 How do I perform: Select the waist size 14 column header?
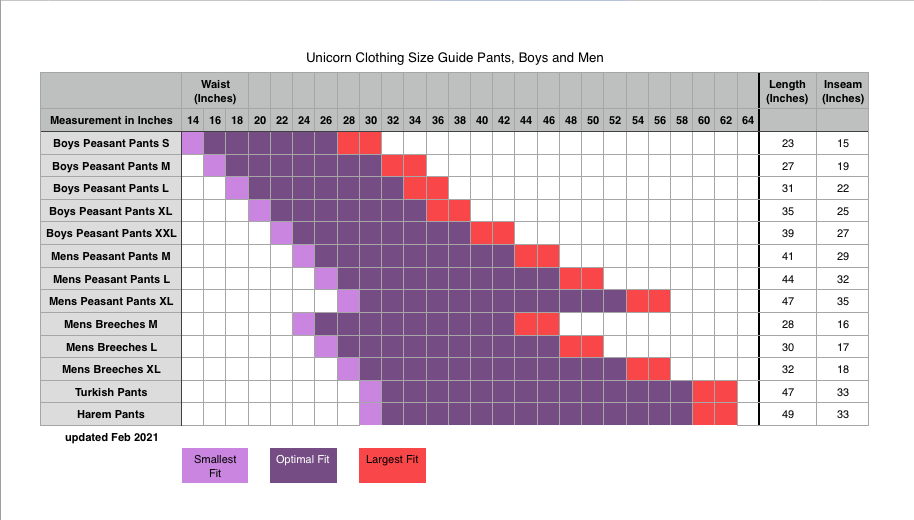point(192,120)
